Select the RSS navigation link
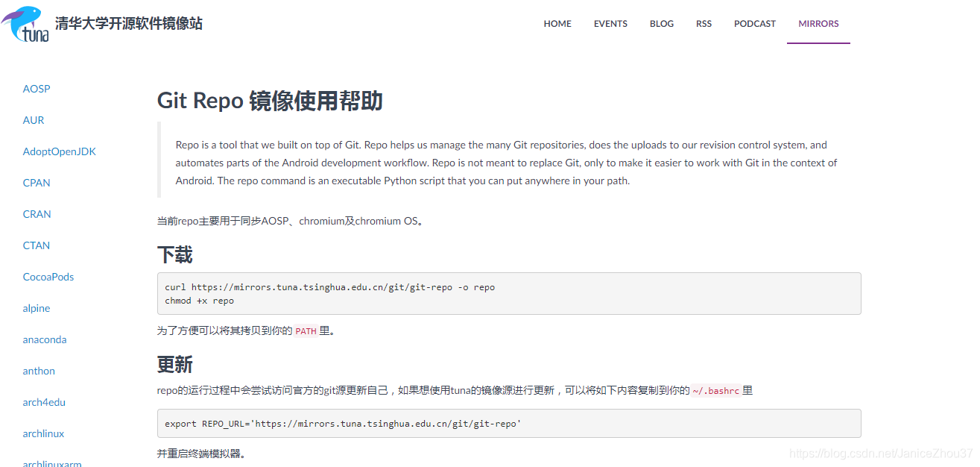The image size is (980, 467). [704, 24]
